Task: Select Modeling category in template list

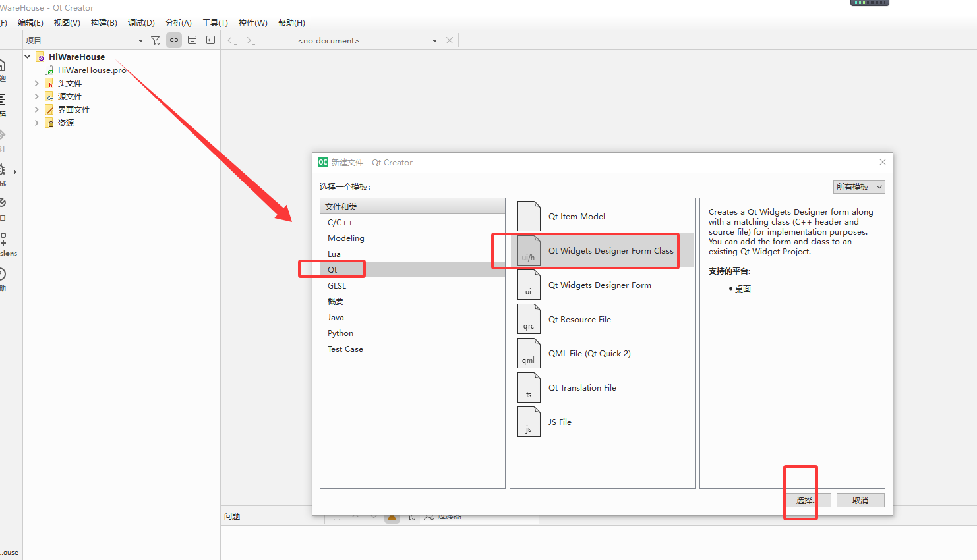Action: [x=413, y=238]
